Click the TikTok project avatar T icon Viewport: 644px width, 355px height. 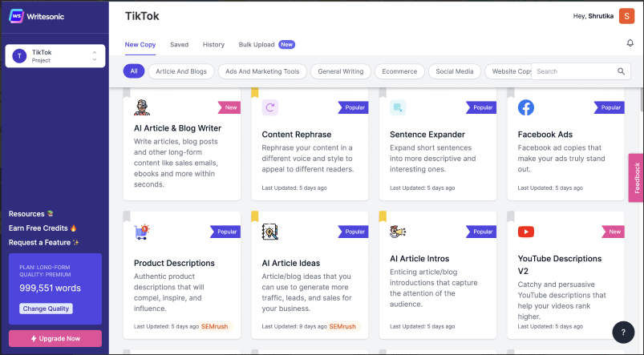click(19, 56)
